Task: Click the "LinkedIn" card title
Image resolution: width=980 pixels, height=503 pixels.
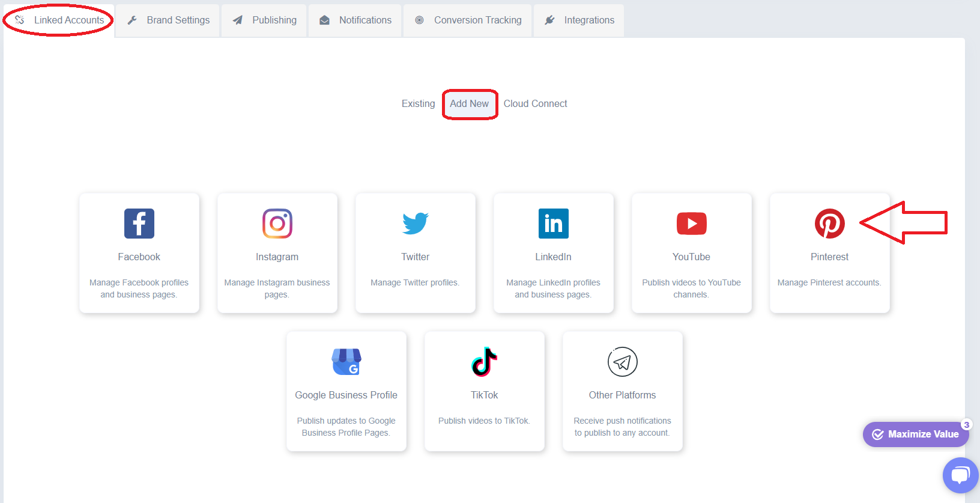Action: pyautogui.click(x=554, y=257)
